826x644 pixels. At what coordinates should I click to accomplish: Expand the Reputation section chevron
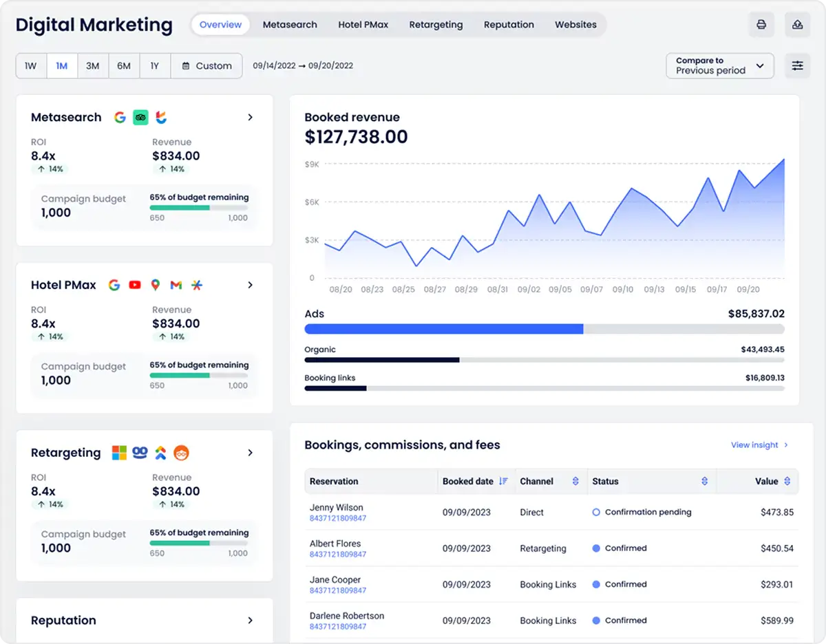point(250,621)
